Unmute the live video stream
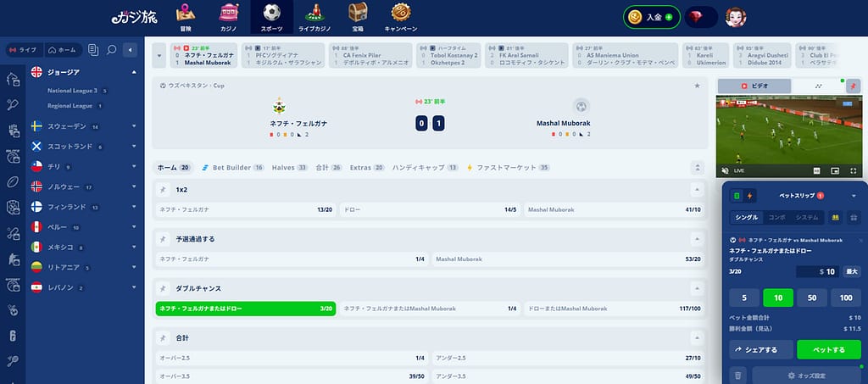Image resolution: width=868 pixels, height=384 pixels. pyautogui.click(x=726, y=171)
